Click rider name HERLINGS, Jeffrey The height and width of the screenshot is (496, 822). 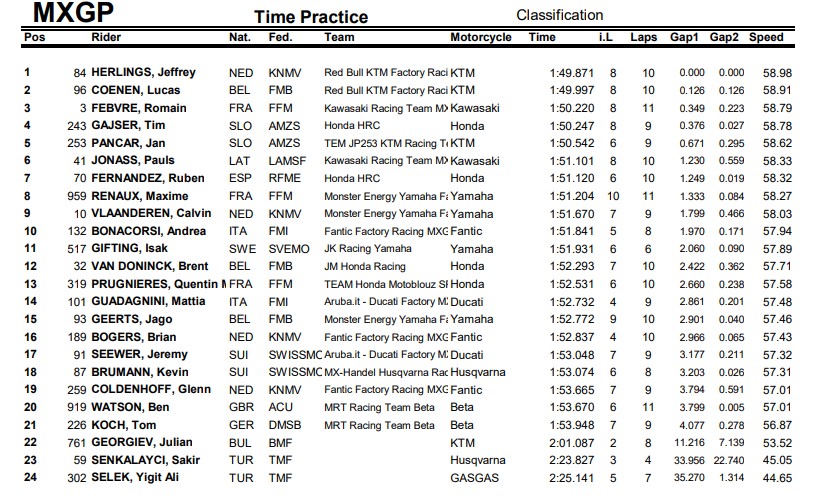tap(143, 73)
